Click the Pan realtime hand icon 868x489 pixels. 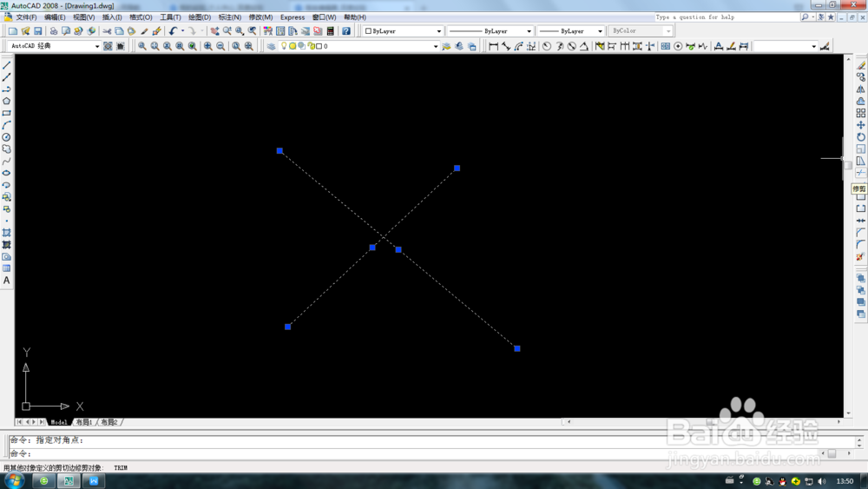[214, 31]
